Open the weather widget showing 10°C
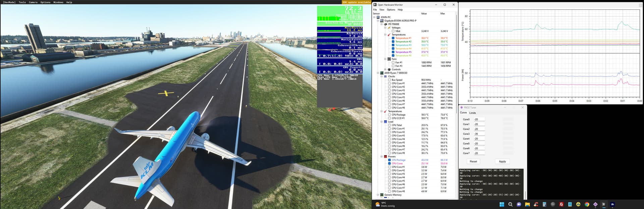 click(385, 204)
